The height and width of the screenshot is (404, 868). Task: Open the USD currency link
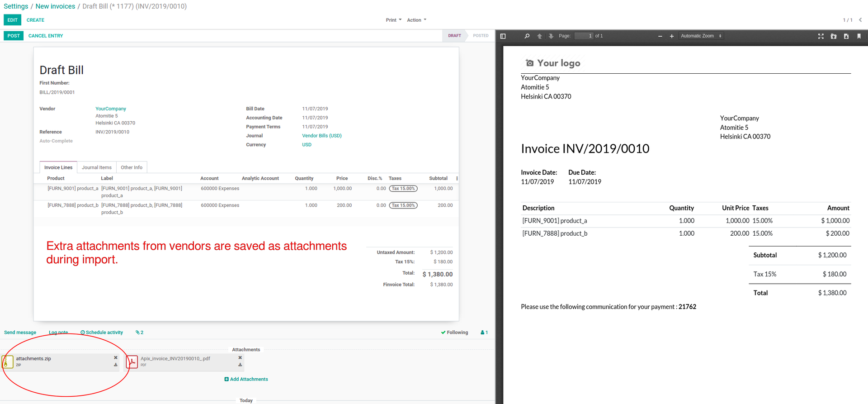coord(307,145)
